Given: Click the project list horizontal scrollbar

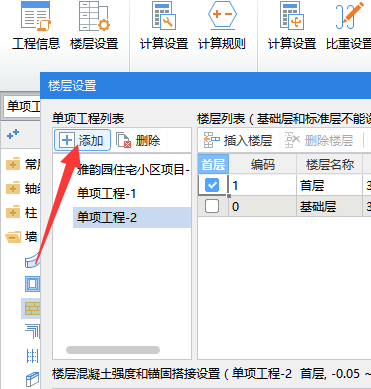Looking at the screenshot, I should pos(113,350).
